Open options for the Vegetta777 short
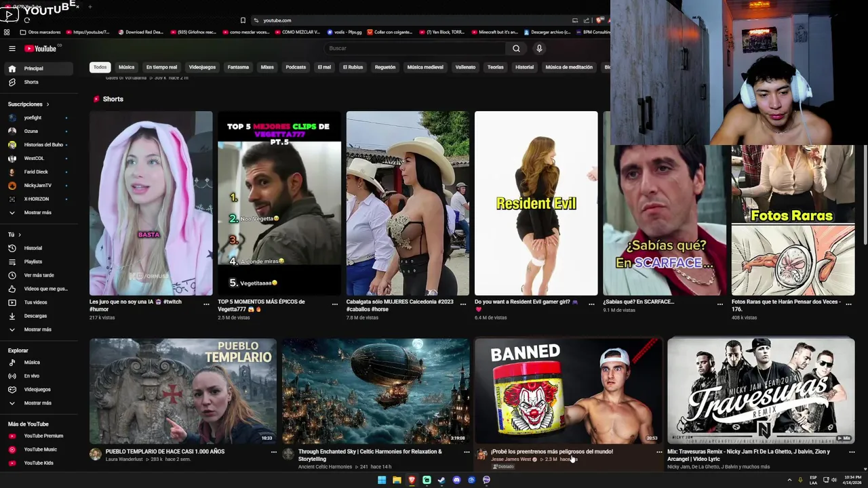 coord(334,304)
